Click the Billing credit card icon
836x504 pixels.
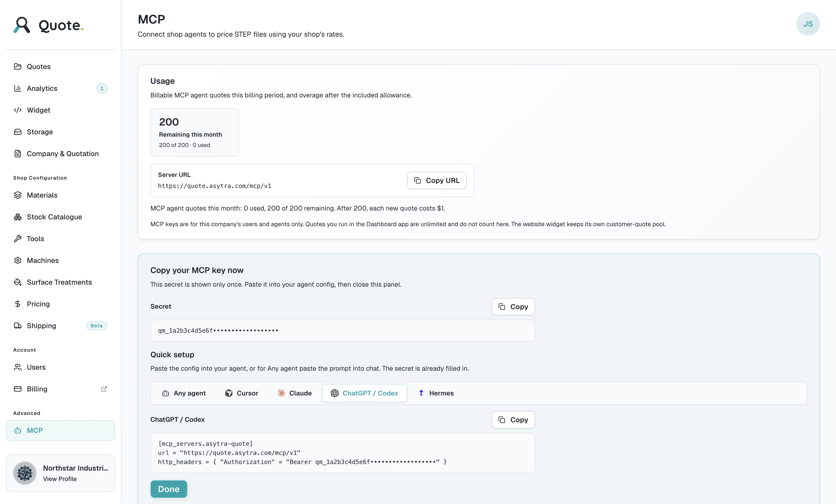[x=18, y=389]
